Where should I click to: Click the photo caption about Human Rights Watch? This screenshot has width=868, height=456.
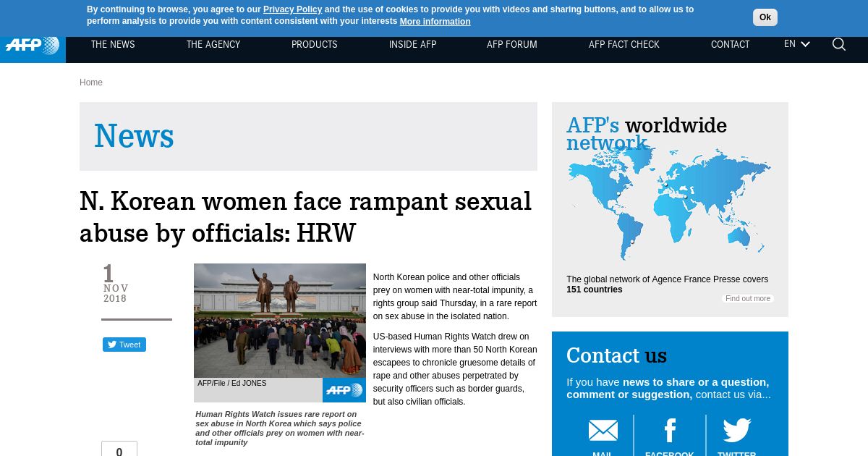click(280, 428)
